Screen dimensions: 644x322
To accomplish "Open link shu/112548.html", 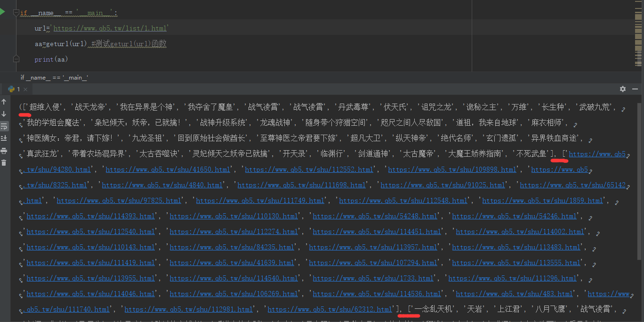I will (403, 201).
